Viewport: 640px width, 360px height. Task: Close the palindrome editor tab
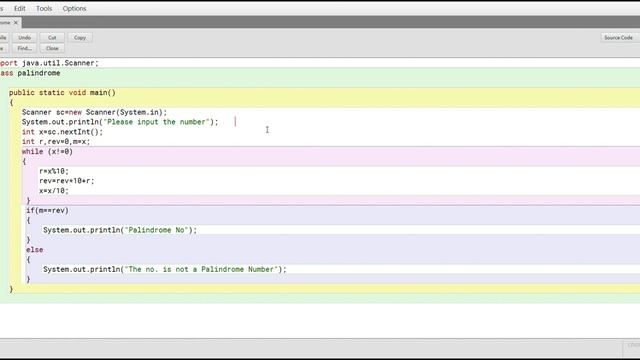16,23
